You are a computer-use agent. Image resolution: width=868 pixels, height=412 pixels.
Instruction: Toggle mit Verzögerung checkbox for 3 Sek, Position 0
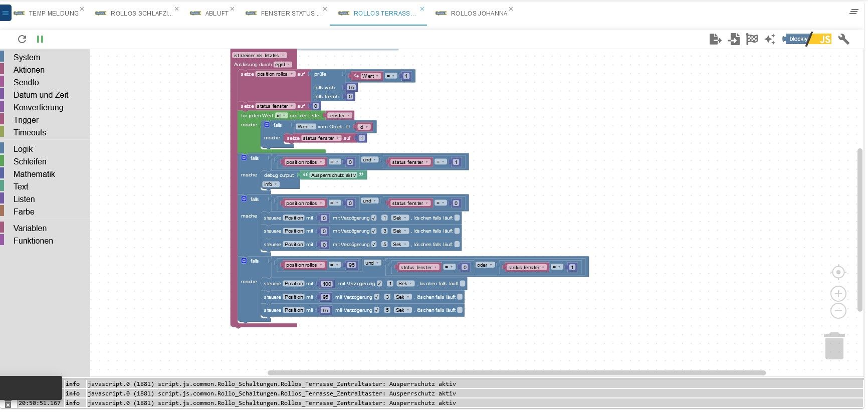374,231
